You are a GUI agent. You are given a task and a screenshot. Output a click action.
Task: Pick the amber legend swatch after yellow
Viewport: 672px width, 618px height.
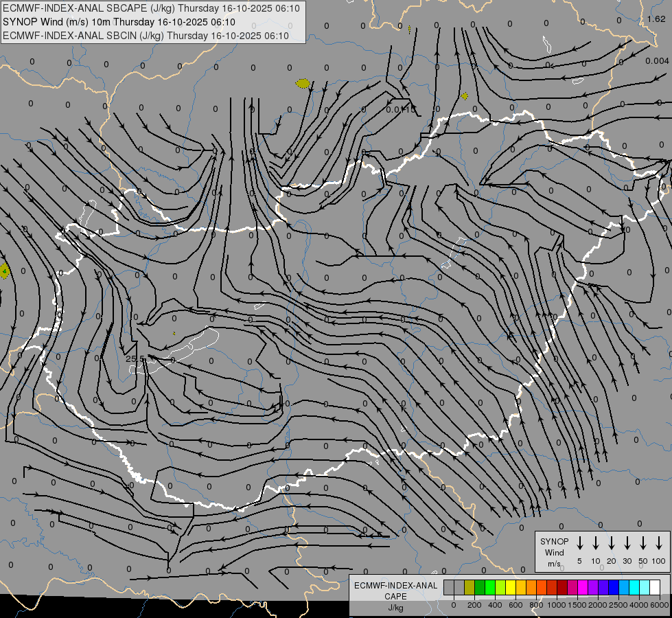coord(521,587)
